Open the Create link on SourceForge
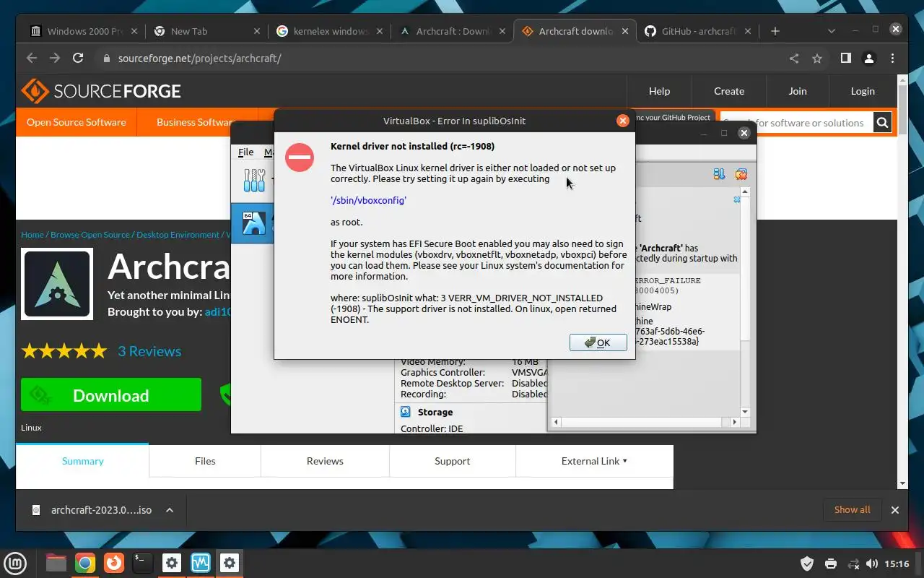 729,91
